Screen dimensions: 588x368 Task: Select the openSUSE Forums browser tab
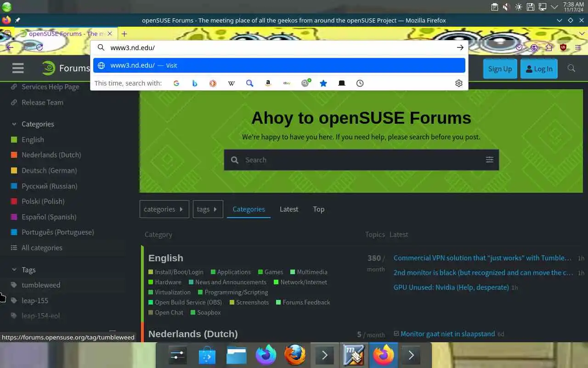pos(66,34)
